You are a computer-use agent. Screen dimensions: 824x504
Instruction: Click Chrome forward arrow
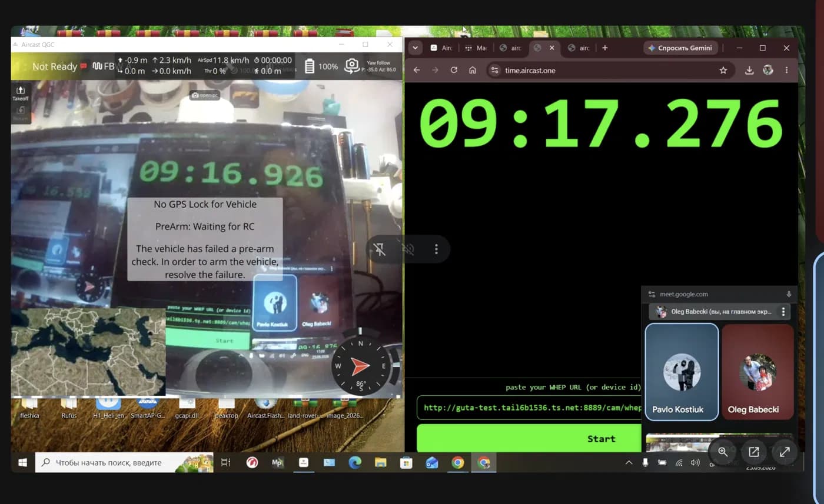435,70
